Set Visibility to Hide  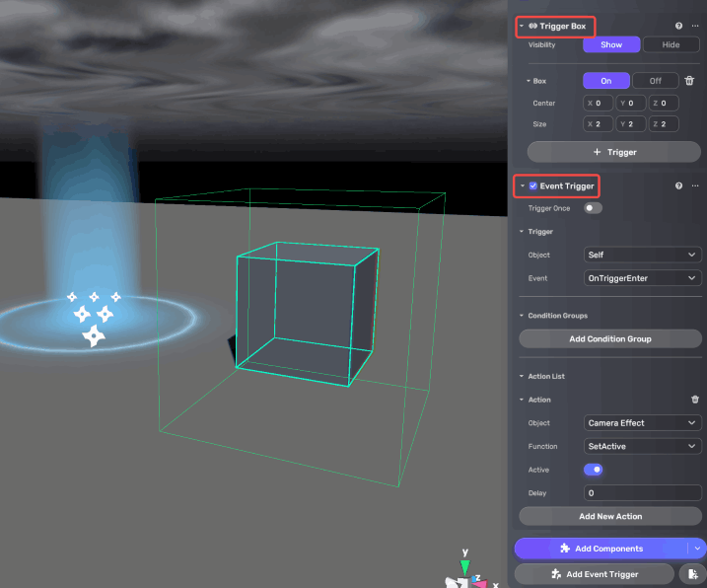[671, 44]
